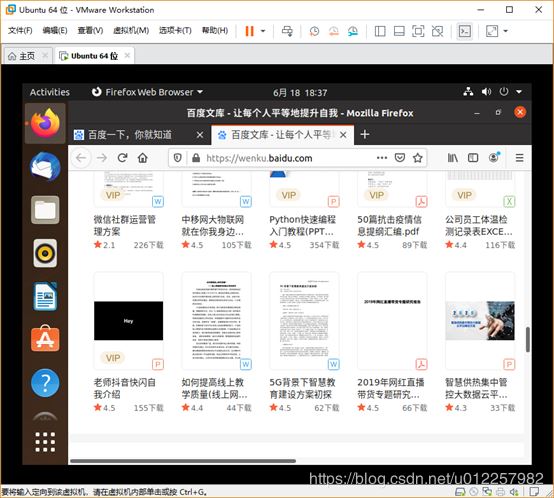Click the wenku.baidu.com address bar

tap(297, 158)
